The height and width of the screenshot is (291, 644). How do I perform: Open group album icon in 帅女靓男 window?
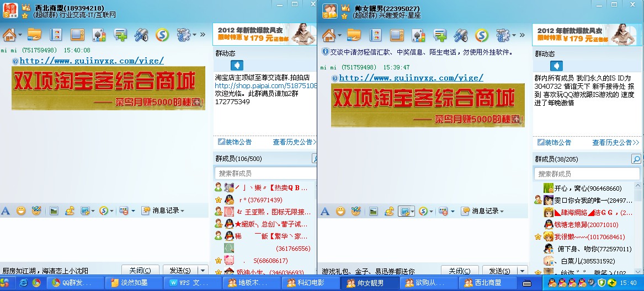[x=375, y=35]
